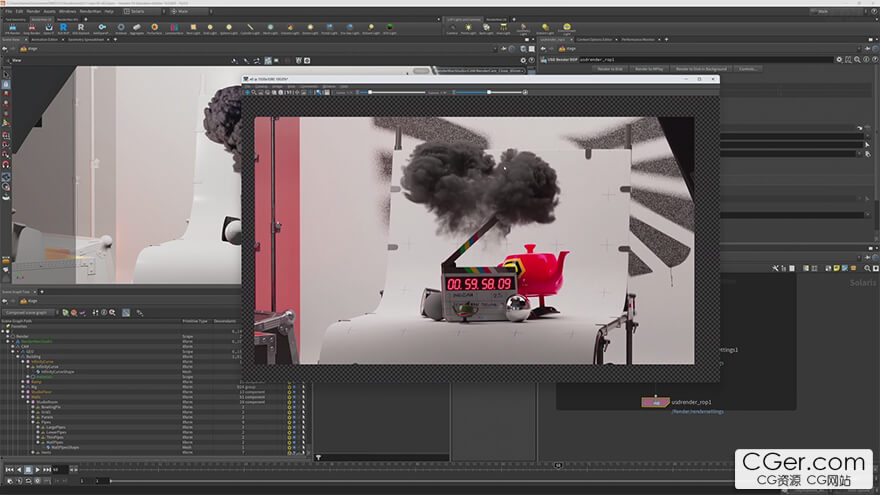Click the Area Light tool in Lights shelf
This screenshot has height=495, width=880.
(503, 29)
